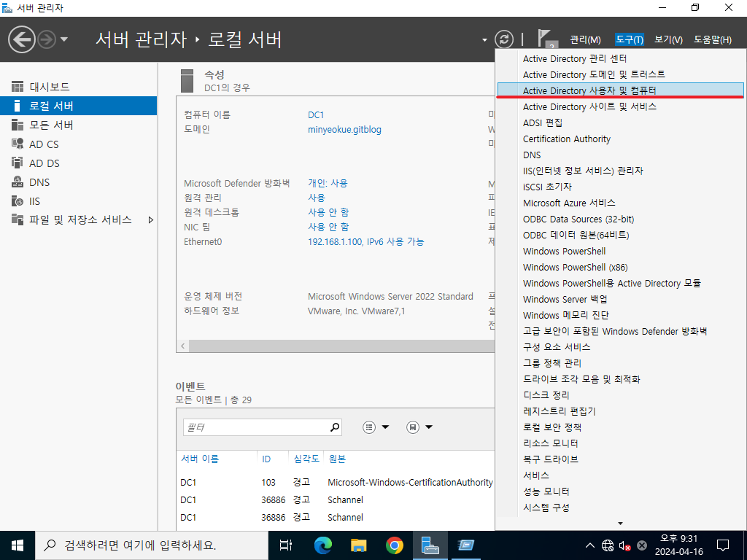This screenshot has height=560, width=747.
Task: Click the NIC 팀 link 사용 안 함
Action: (x=328, y=227)
